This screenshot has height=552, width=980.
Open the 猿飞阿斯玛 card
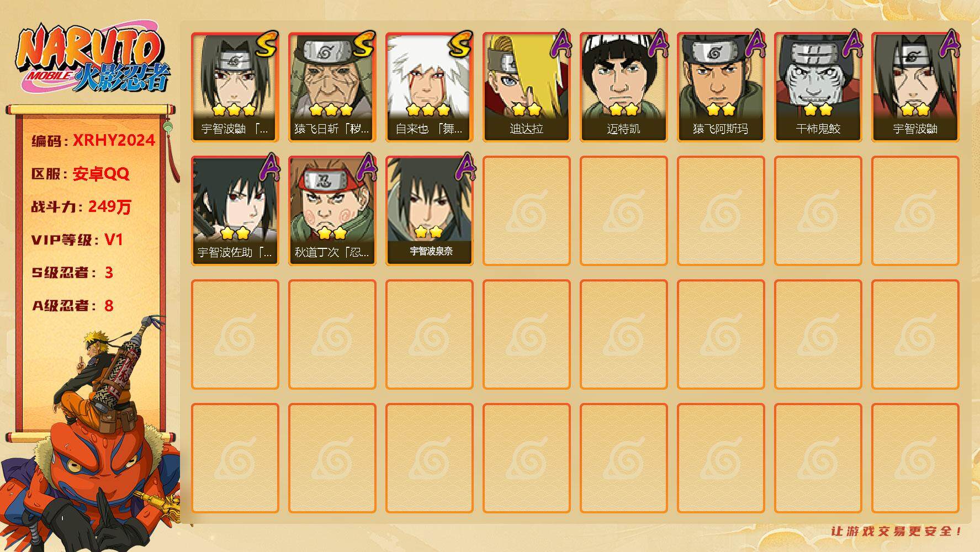pos(721,87)
